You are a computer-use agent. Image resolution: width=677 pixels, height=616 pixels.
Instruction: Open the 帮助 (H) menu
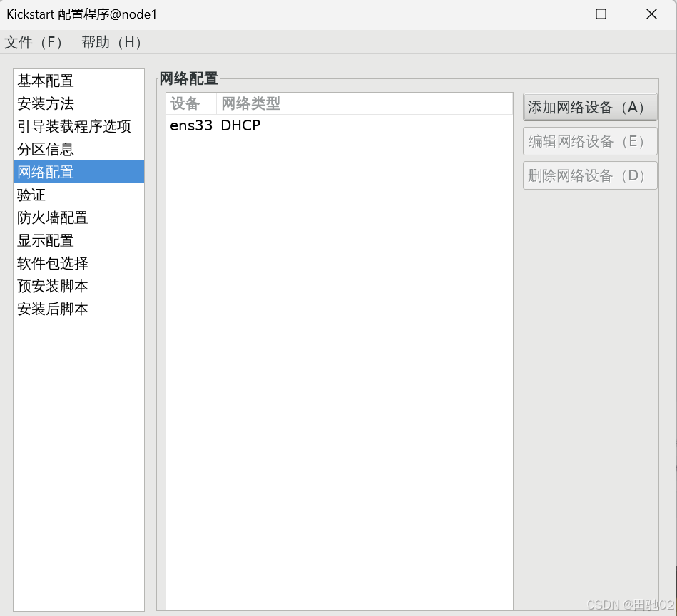111,42
